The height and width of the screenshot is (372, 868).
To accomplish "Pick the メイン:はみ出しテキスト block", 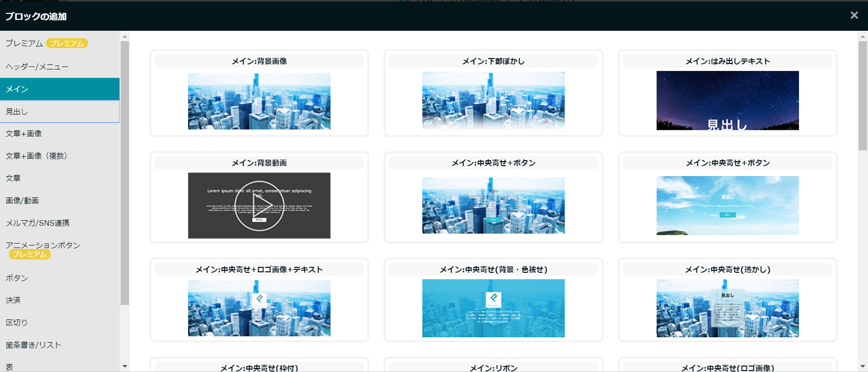I will coord(728,93).
